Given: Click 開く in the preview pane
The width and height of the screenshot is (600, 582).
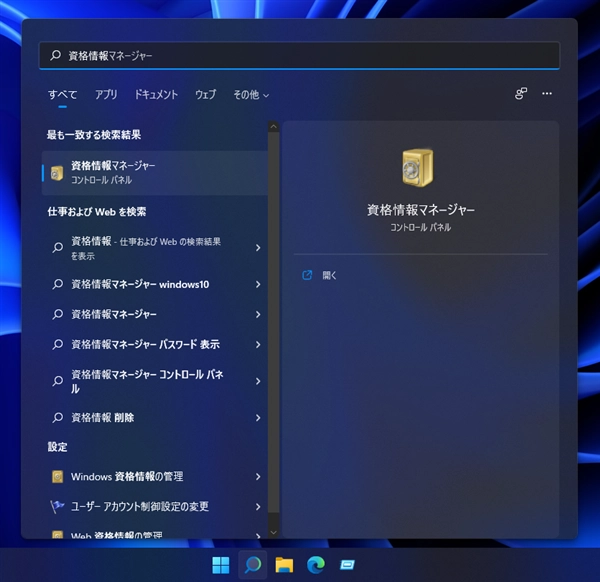Looking at the screenshot, I should (329, 276).
